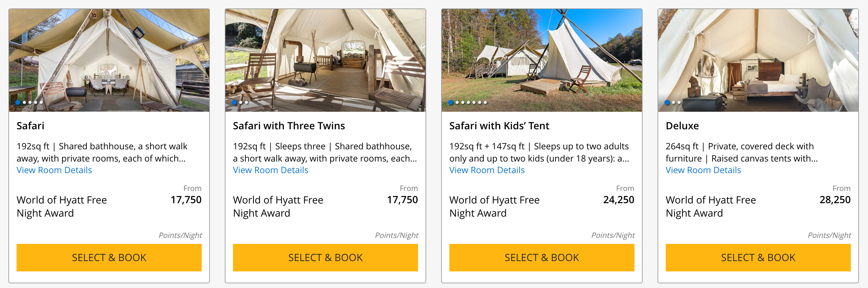The image size is (868, 288).
Task: Select third slide dot on Three Twins photo
Action: [246, 102]
